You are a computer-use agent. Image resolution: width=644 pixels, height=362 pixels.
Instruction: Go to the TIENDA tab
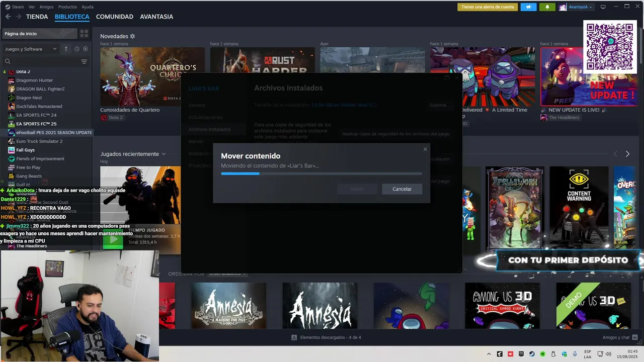pos(37,17)
